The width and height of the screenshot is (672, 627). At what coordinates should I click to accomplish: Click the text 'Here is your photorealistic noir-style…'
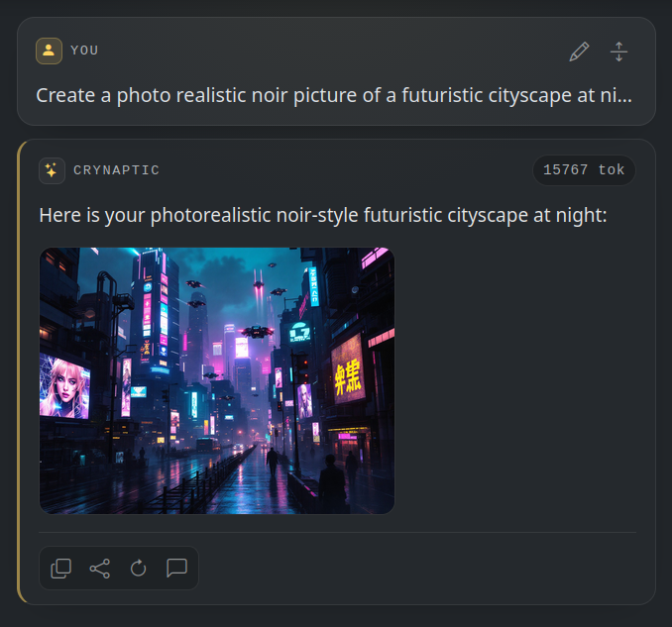[323, 215]
